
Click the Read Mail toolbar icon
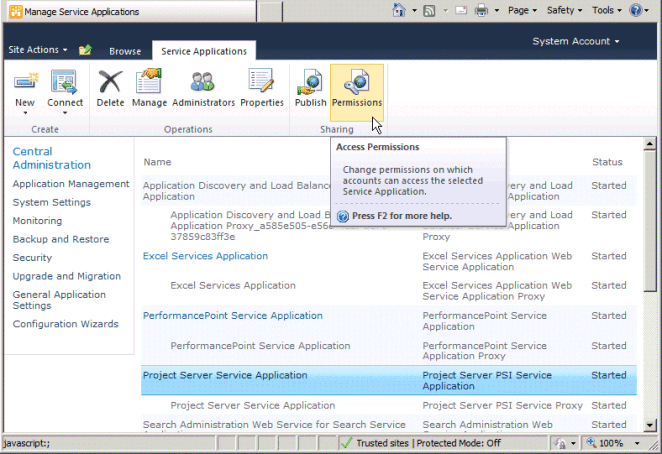click(461, 10)
